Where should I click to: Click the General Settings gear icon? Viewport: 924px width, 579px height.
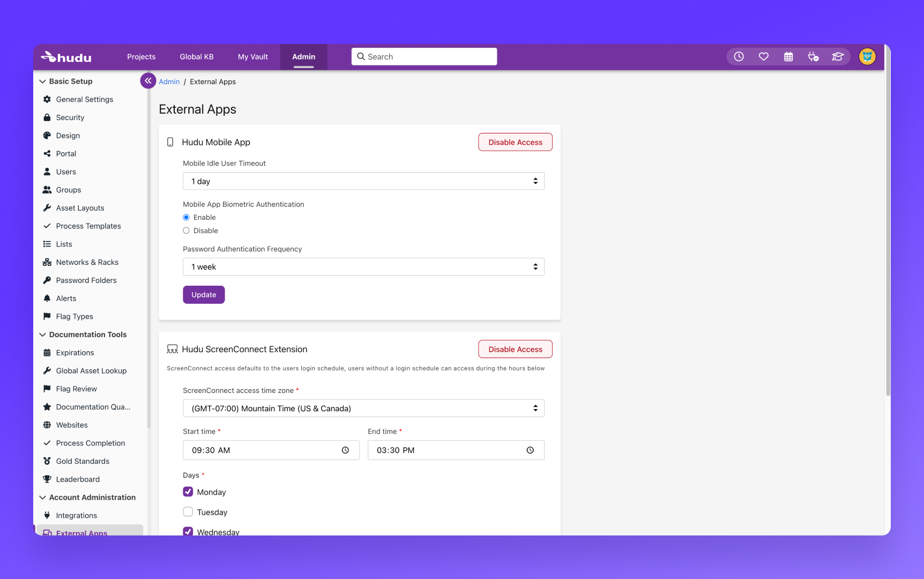(x=47, y=99)
